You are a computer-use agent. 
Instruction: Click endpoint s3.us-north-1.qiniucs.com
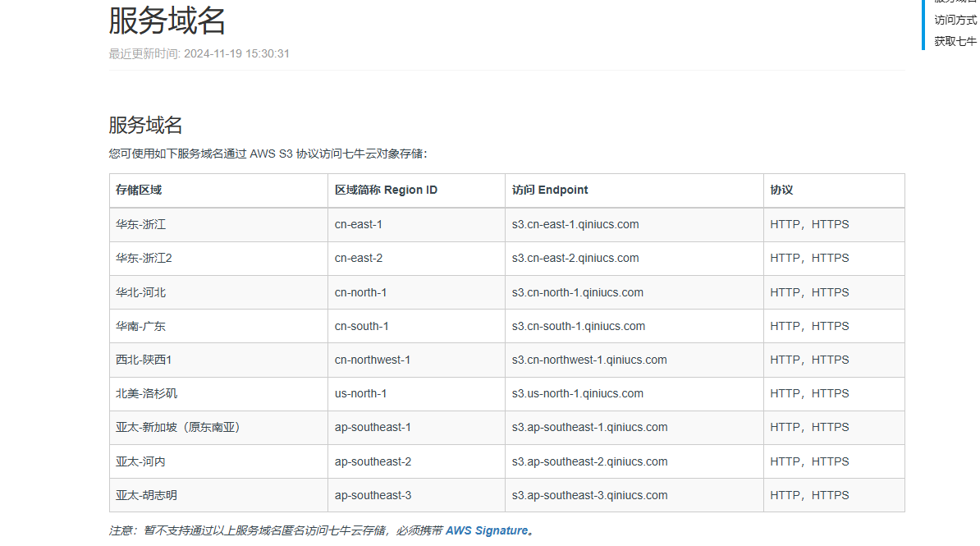(x=578, y=394)
